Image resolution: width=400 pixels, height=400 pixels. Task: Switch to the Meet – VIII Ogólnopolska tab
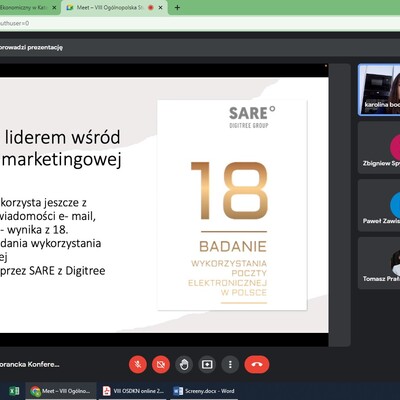pyautogui.click(x=114, y=7)
